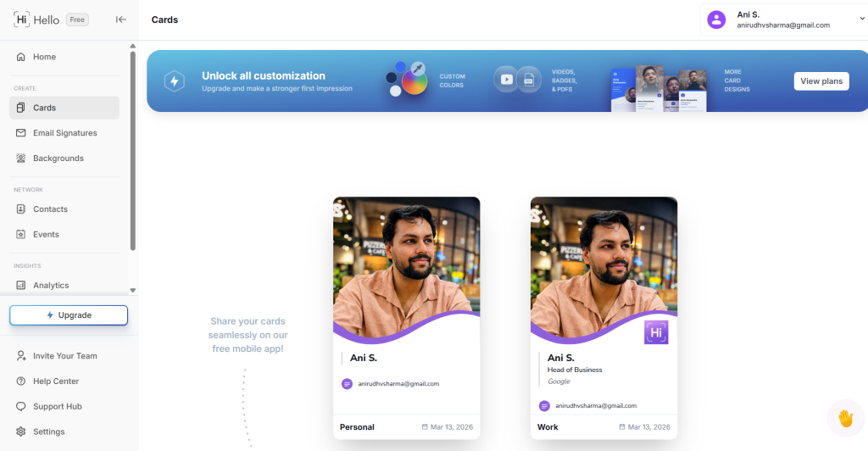
Task: Click the PDF document icon in the banner
Action: (x=529, y=80)
